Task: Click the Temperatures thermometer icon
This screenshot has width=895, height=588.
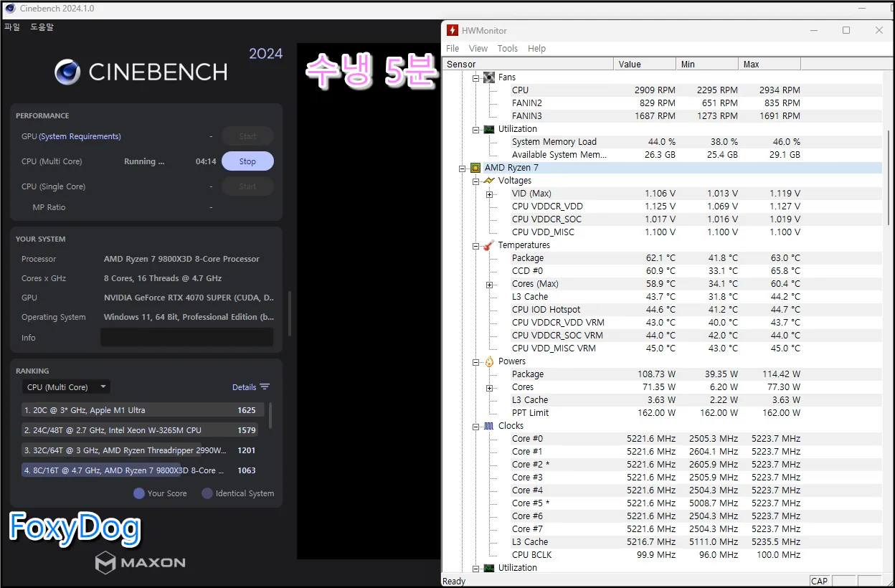Action: coord(489,245)
